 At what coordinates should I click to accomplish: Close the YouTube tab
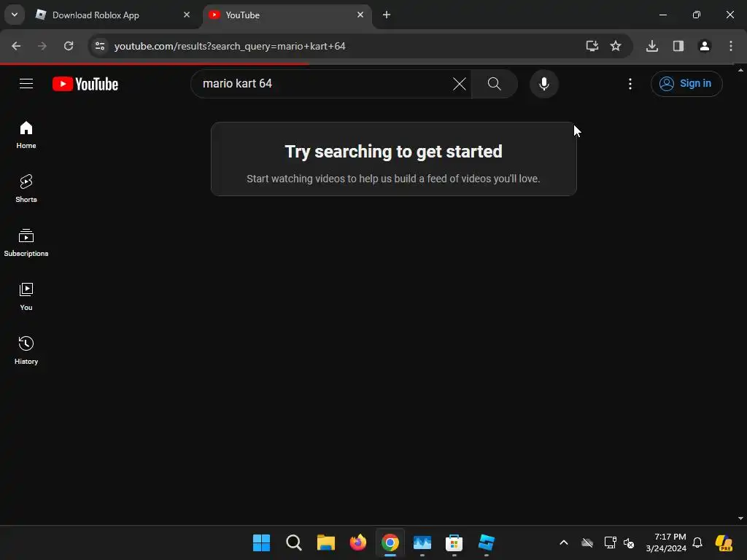(360, 15)
